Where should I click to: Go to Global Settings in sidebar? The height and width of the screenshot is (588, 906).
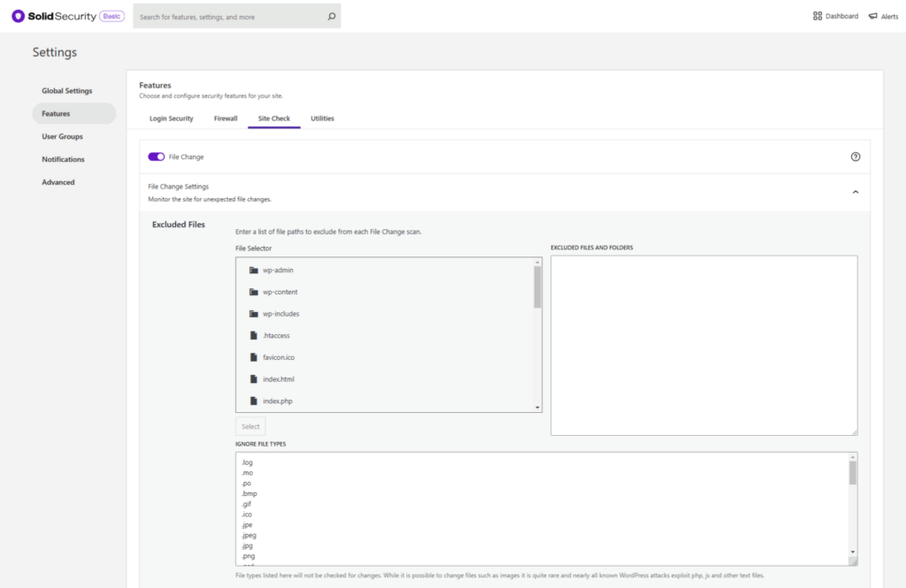tap(67, 91)
